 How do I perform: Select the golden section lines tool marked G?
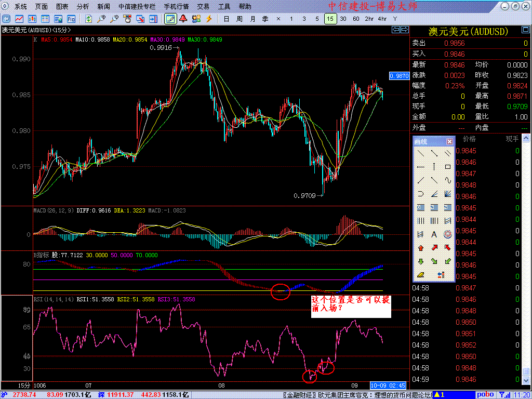point(421,207)
